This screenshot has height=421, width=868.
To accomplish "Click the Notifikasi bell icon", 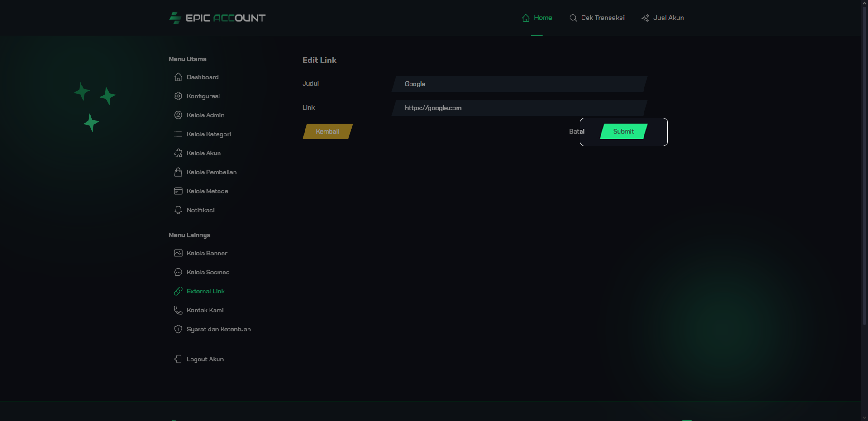I will 178,210.
